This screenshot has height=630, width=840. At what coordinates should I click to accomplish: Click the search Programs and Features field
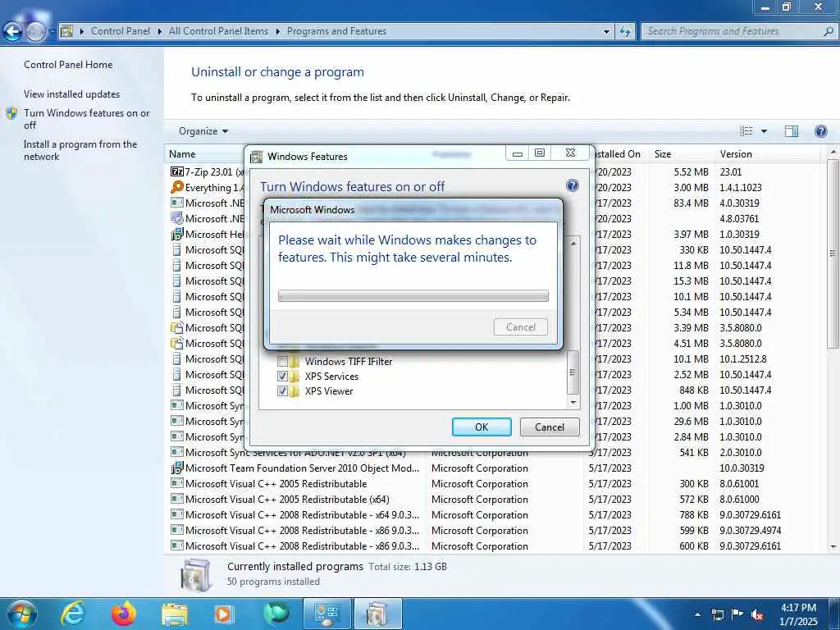pyautogui.click(x=734, y=31)
